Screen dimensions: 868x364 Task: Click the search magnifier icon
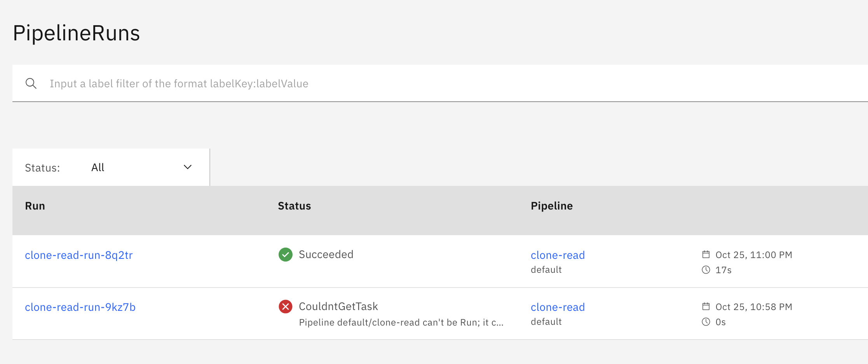[31, 83]
